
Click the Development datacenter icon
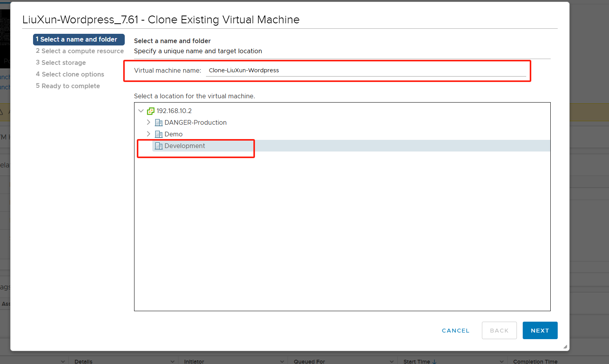[x=159, y=146]
